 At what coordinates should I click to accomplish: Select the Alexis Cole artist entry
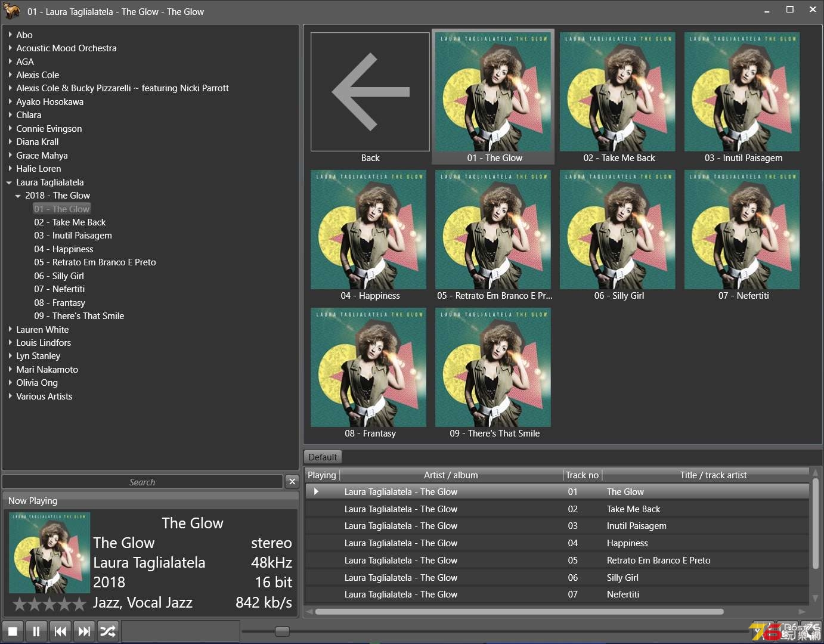pyautogui.click(x=38, y=75)
